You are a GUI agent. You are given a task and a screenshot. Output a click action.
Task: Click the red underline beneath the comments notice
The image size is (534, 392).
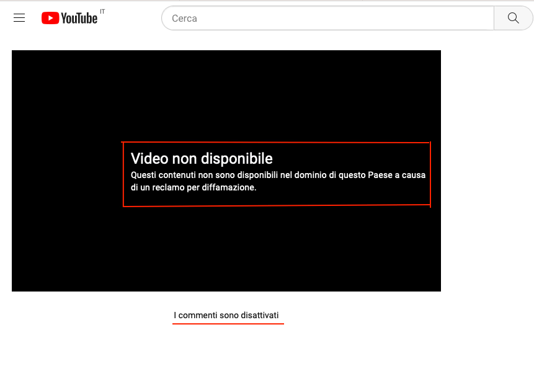click(228, 324)
